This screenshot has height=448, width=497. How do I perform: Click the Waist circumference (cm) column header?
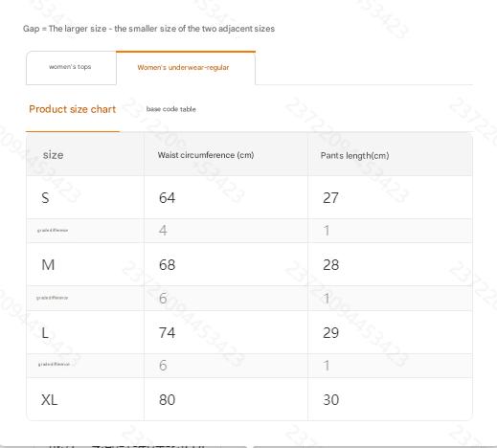[206, 155]
